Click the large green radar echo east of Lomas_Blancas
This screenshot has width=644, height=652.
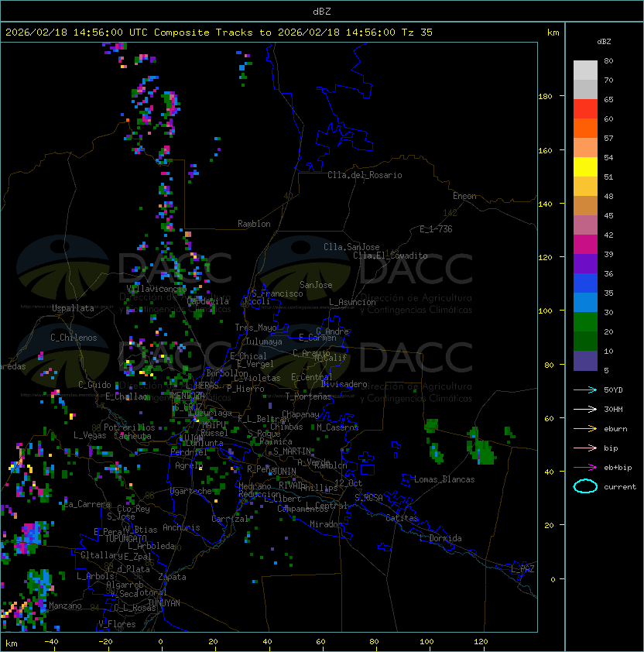point(481,450)
